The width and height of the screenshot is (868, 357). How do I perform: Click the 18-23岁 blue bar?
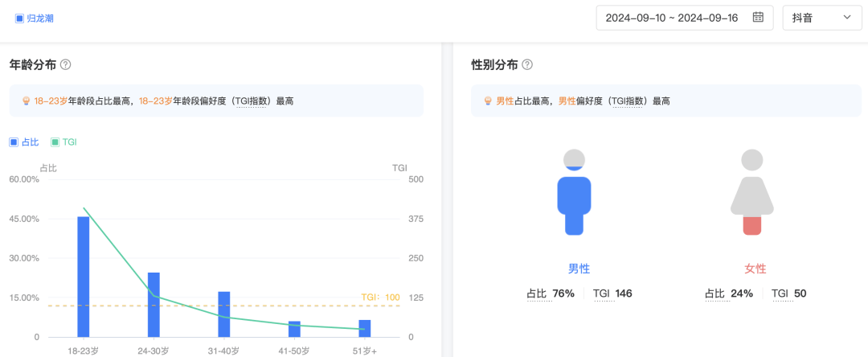pyautogui.click(x=84, y=277)
